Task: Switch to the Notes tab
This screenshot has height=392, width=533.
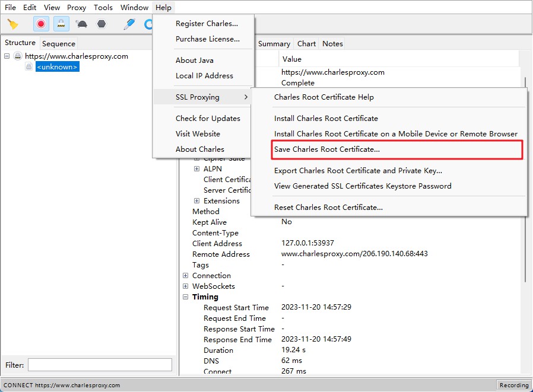Action: point(332,43)
